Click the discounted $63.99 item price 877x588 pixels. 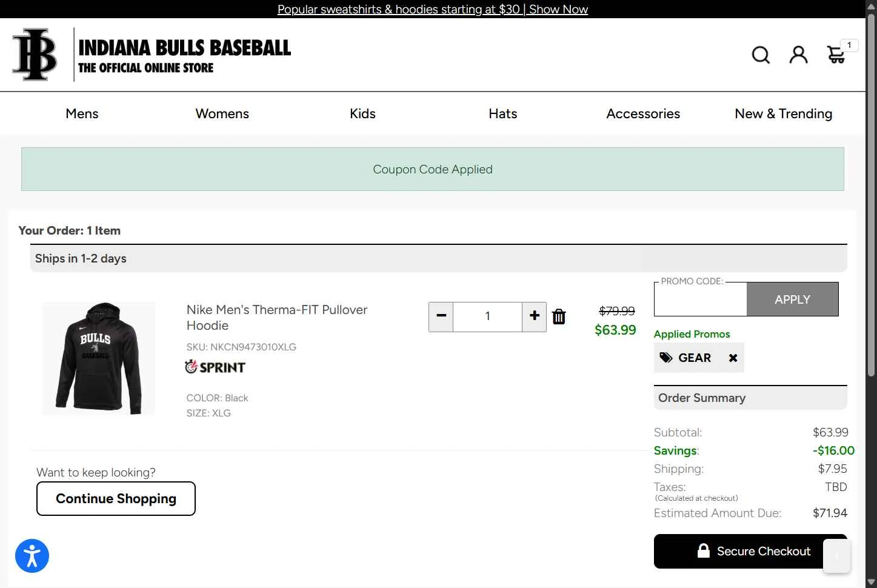pyautogui.click(x=615, y=330)
